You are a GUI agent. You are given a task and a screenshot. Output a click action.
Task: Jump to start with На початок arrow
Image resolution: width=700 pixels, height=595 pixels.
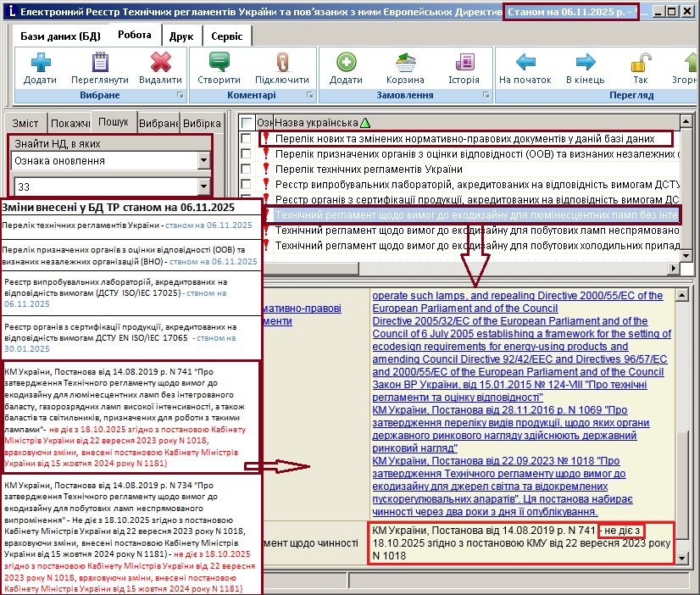click(x=525, y=63)
